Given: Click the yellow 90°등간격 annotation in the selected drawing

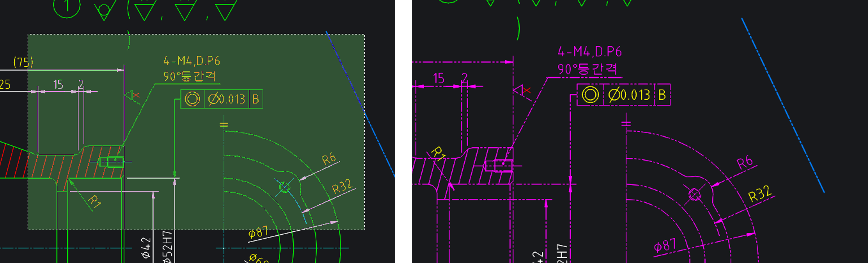Looking at the screenshot, I should [x=189, y=76].
